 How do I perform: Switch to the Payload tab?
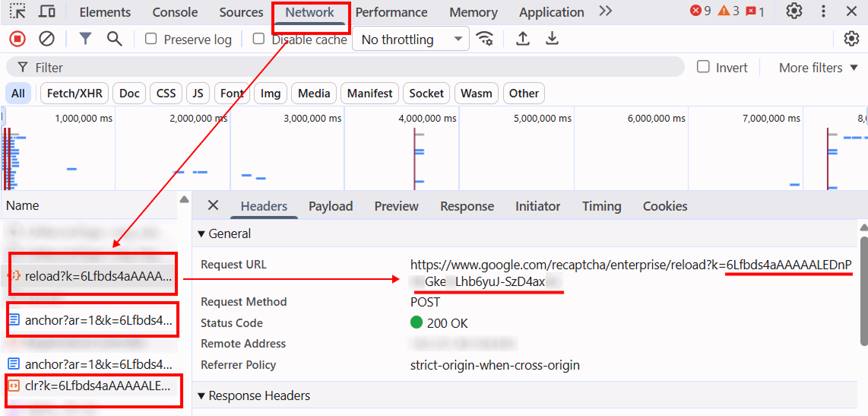click(x=331, y=206)
